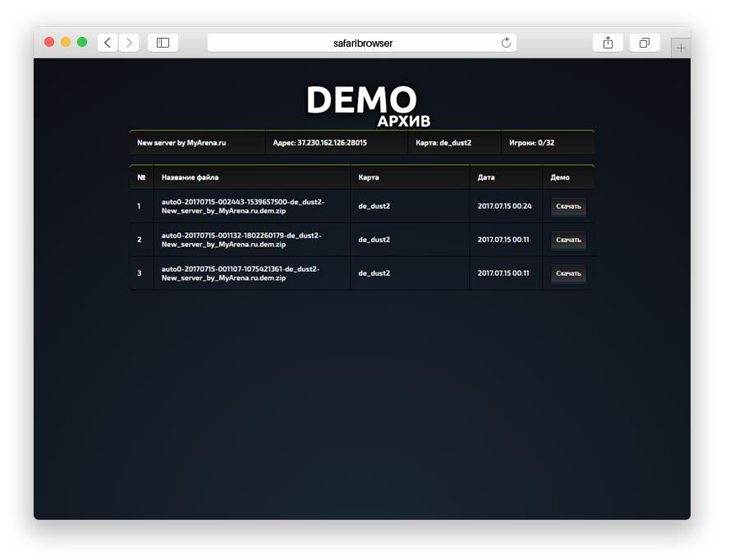730x560 pixels.
Task: Click the '№' column header
Action: click(141, 177)
